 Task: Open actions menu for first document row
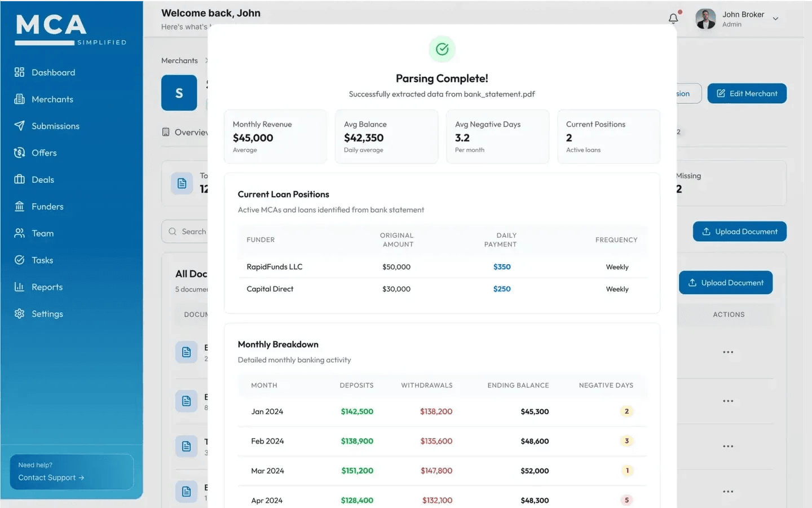coord(728,352)
